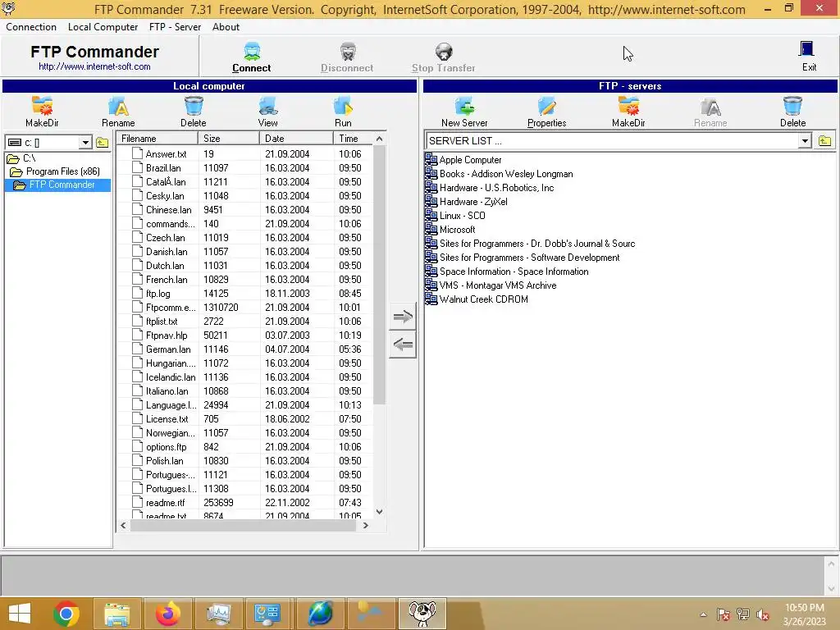Sort by Time column header
Screen dimensions: 840x630
(x=353, y=139)
